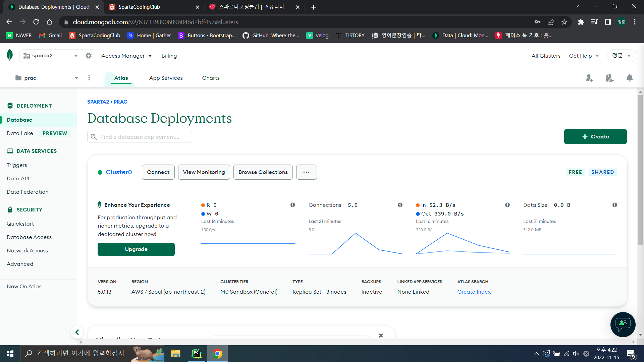Viewport: 644px width, 362px height.
Task: Switch to the Atlas tab
Action: [121, 78]
